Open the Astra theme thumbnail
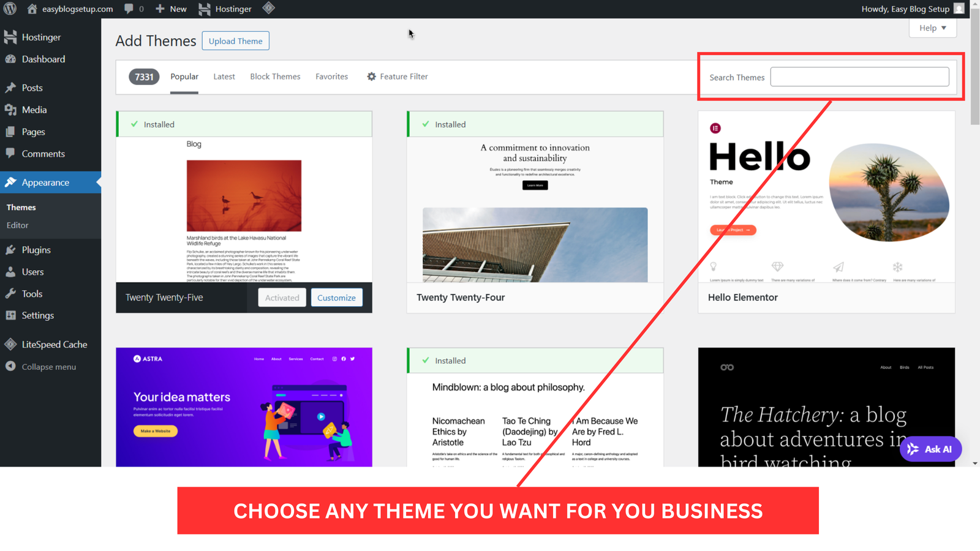The image size is (980, 551). tap(244, 407)
